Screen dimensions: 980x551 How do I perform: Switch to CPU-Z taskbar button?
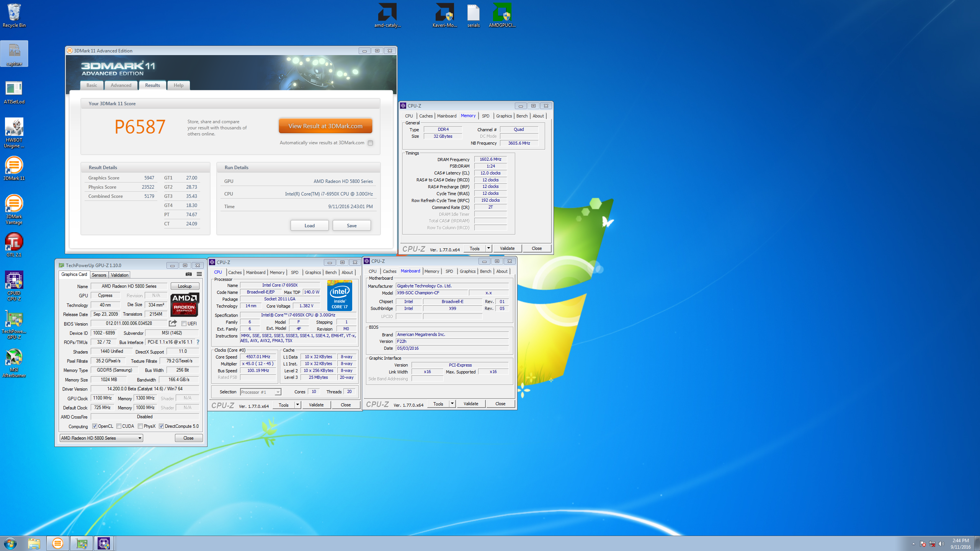104,543
